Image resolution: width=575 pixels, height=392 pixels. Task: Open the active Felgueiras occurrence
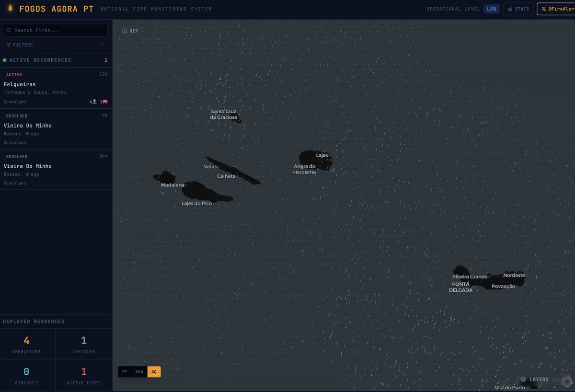[x=56, y=88]
